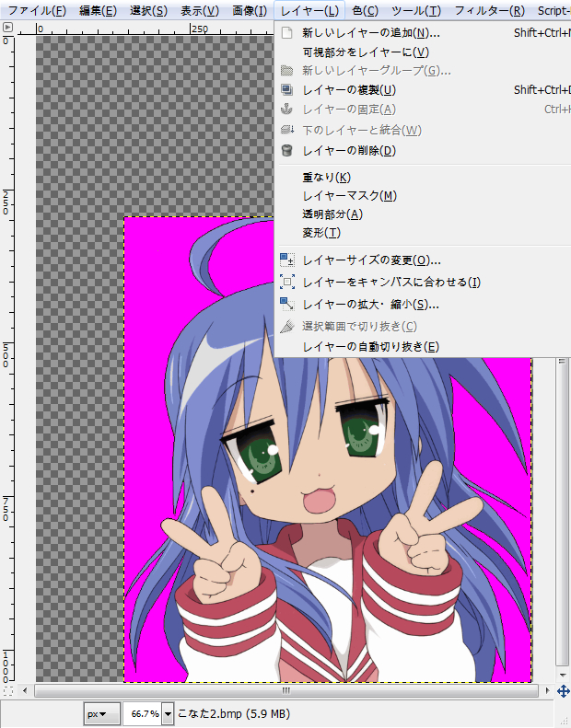Choose レイヤーサイズの変更(O)...

tap(423, 260)
